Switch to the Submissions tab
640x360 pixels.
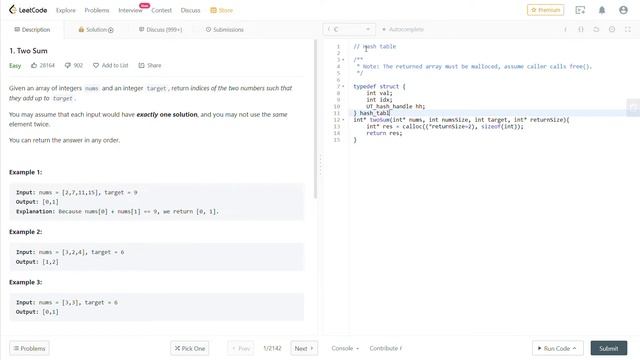click(224, 29)
